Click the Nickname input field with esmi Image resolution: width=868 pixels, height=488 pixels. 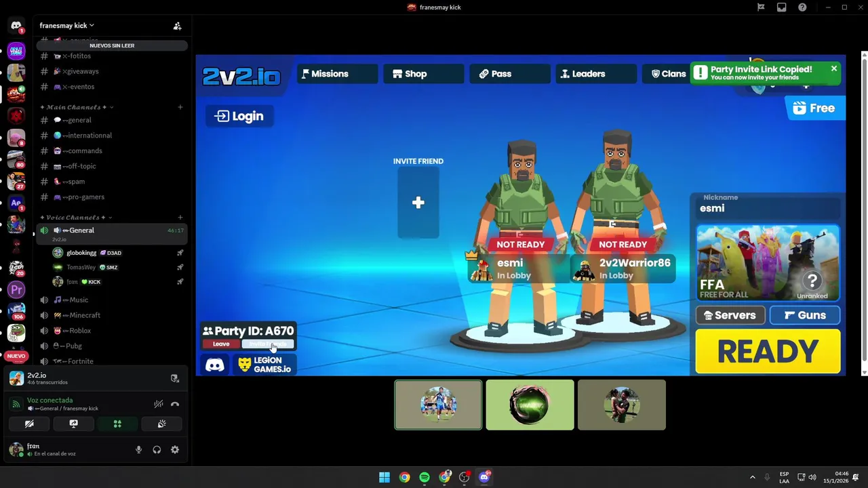pyautogui.click(x=768, y=208)
